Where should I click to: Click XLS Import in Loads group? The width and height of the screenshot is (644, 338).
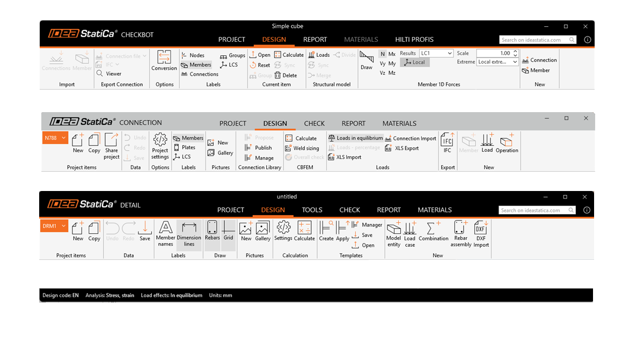point(345,157)
